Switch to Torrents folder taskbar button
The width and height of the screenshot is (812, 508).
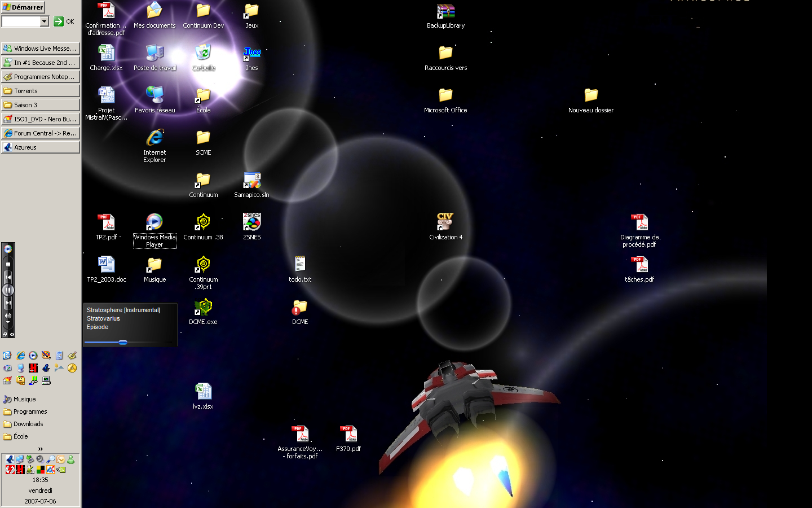(x=41, y=91)
